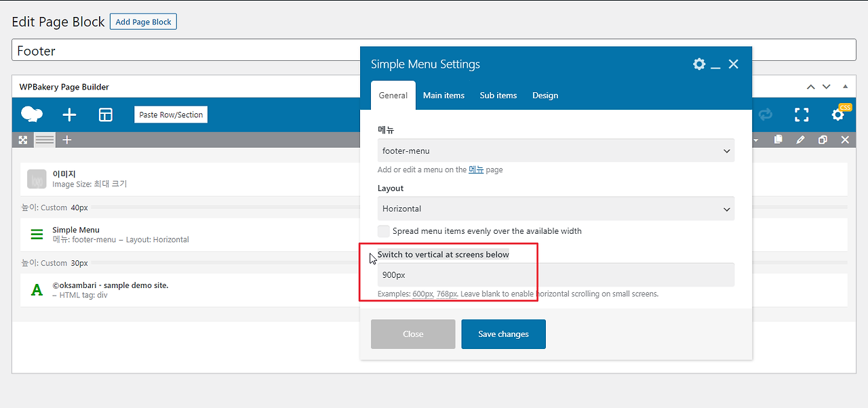This screenshot has width=868, height=408.
Task: Add a column using the row plus icon
Action: [66, 140]
